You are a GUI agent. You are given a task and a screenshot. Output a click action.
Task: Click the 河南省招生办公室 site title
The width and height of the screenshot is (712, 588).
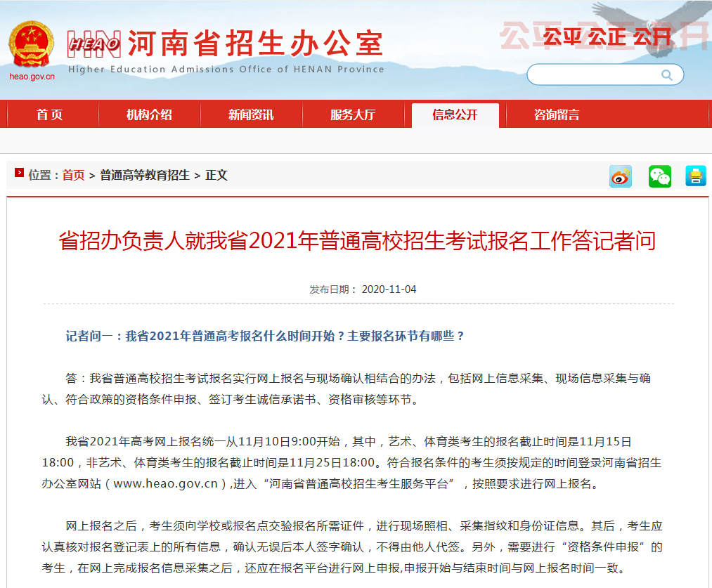[256, 44]
